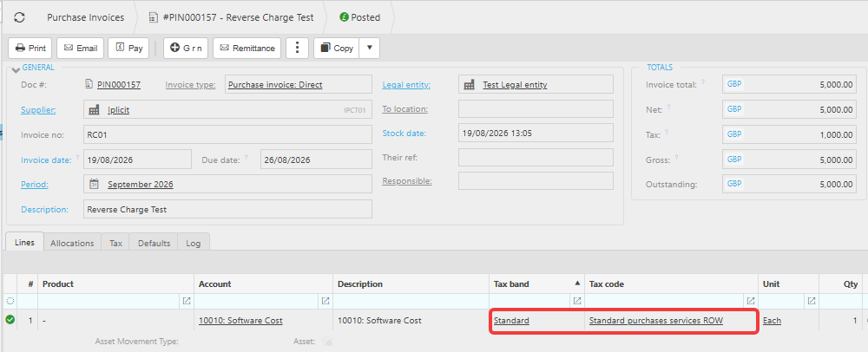Sort by the Tax band column header
The height and width of the screenshot is (352, 868).
tap(536, 284)
